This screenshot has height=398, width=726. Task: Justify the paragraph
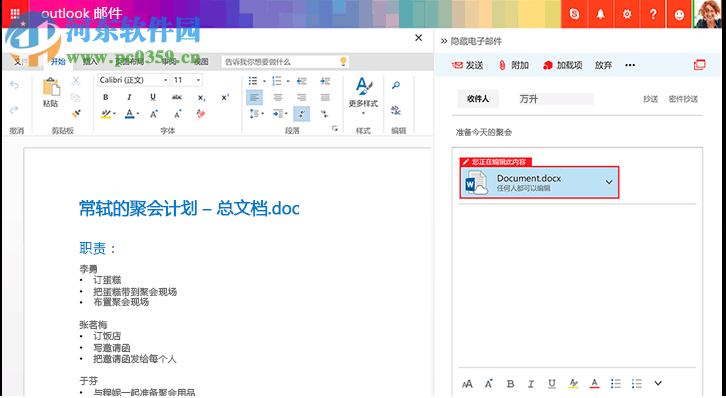pyautogui.click(x=325, y=98)
